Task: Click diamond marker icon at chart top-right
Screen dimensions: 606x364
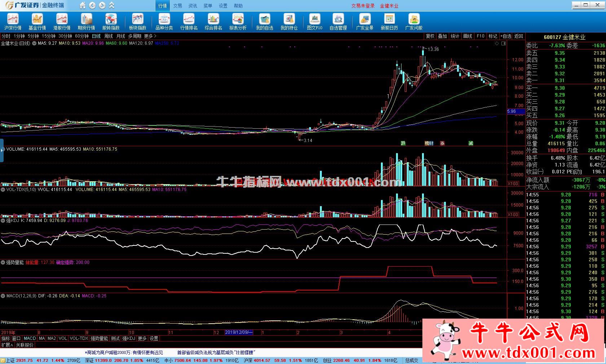Action: point(497,43)
